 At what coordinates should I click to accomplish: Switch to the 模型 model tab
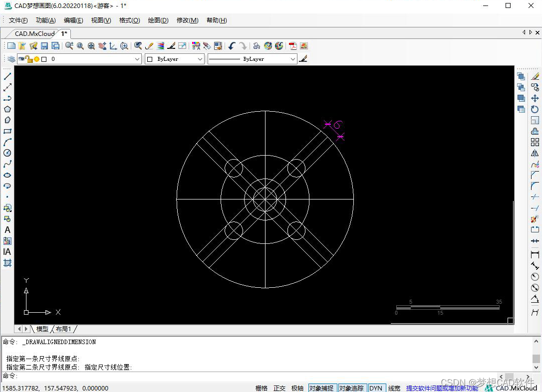tap(42, 329)
